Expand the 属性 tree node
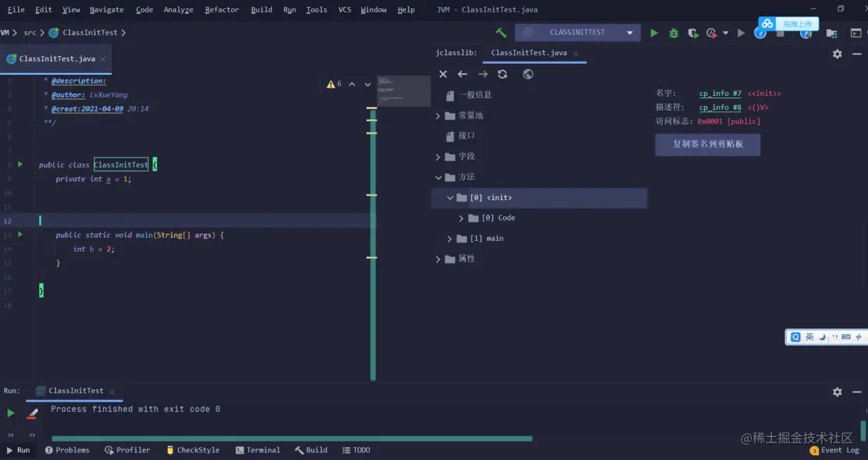This screenshot has height=460, width=868. pos(438,259)
